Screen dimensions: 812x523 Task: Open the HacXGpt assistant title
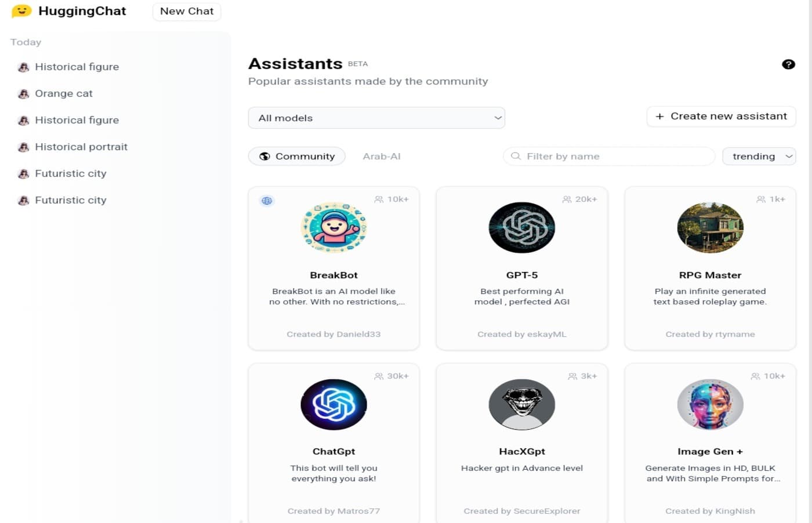522,451
